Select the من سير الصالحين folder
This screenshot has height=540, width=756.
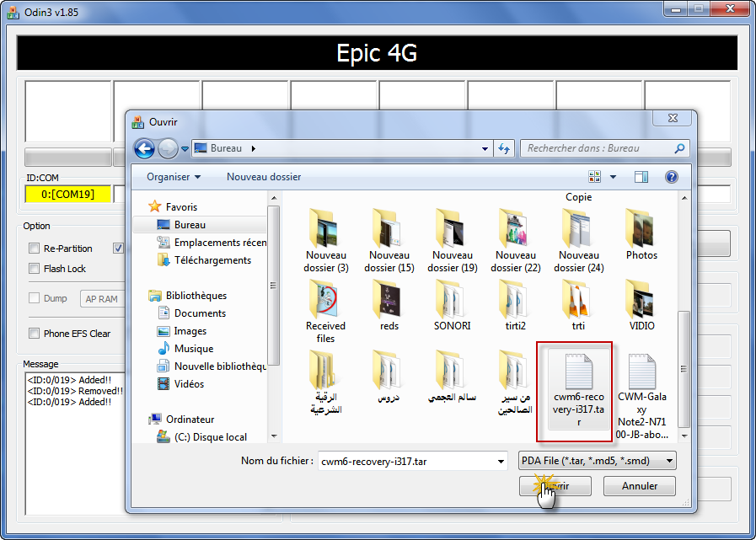516,382
